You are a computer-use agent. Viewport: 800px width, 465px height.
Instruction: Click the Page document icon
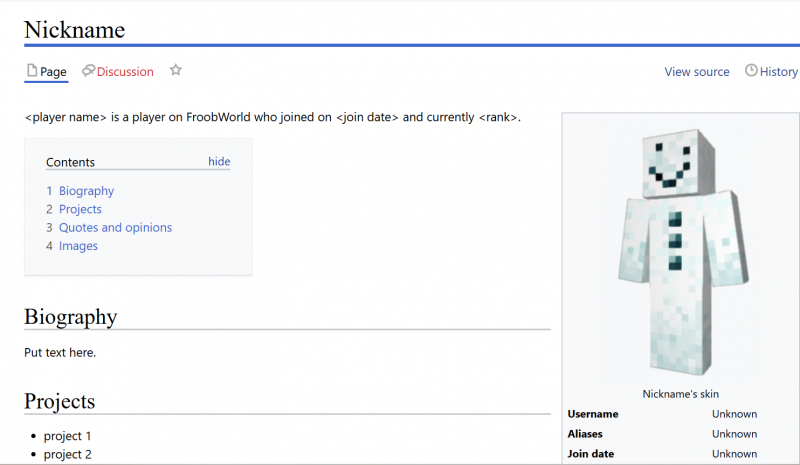(x=32, y=70)
